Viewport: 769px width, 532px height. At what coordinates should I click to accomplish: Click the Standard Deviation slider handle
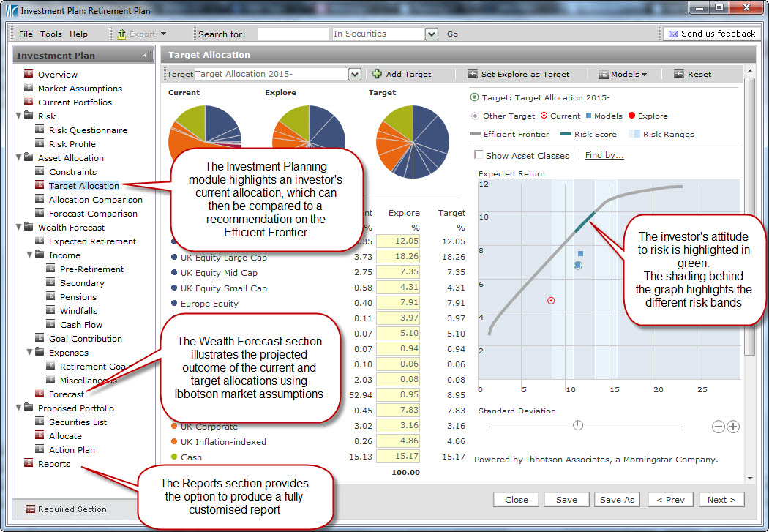pyautogui.click(x=578, y=425)
